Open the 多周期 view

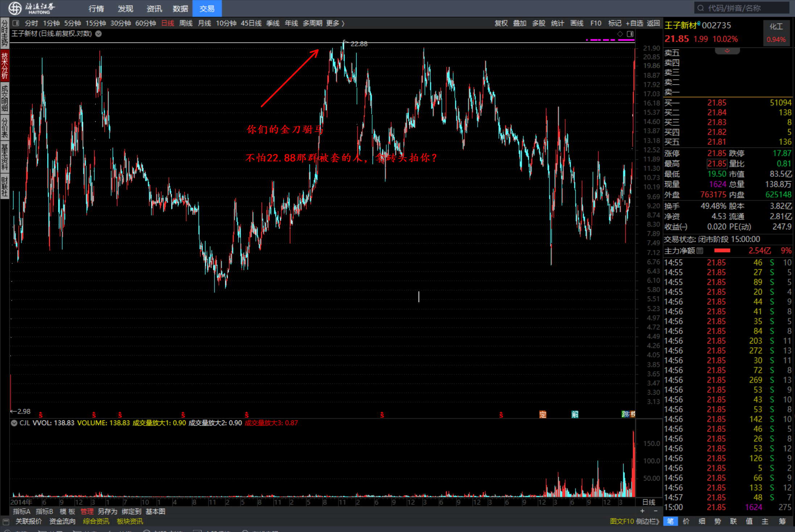[312, 23]
